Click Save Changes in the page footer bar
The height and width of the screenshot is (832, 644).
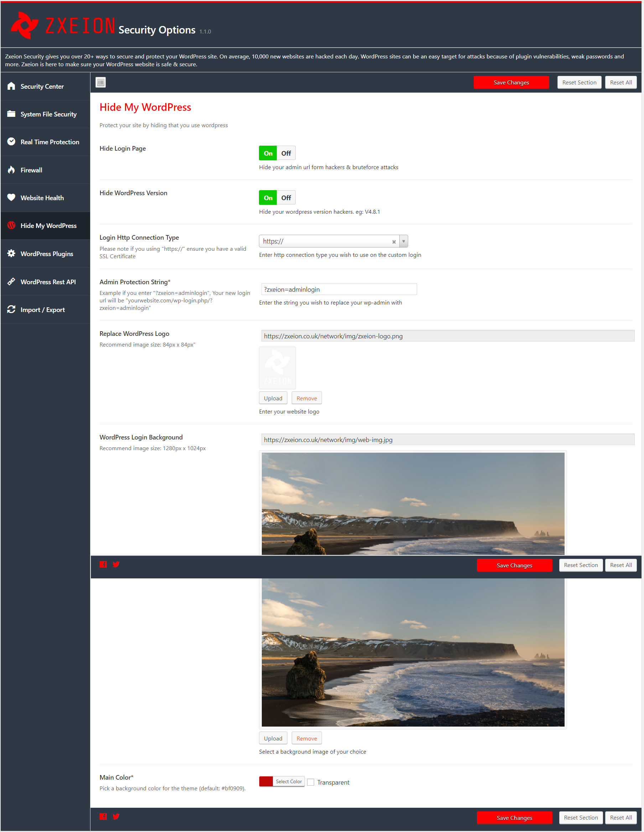[514, 818]
